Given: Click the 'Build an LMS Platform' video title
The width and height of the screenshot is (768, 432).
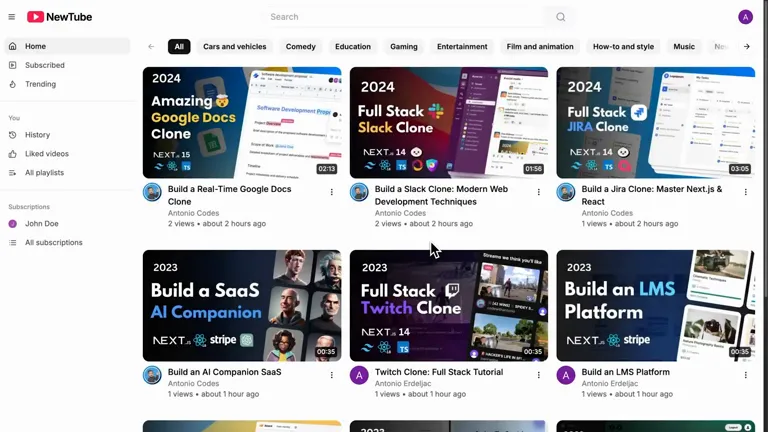Looking at the screenshot, I should [625, 372].
